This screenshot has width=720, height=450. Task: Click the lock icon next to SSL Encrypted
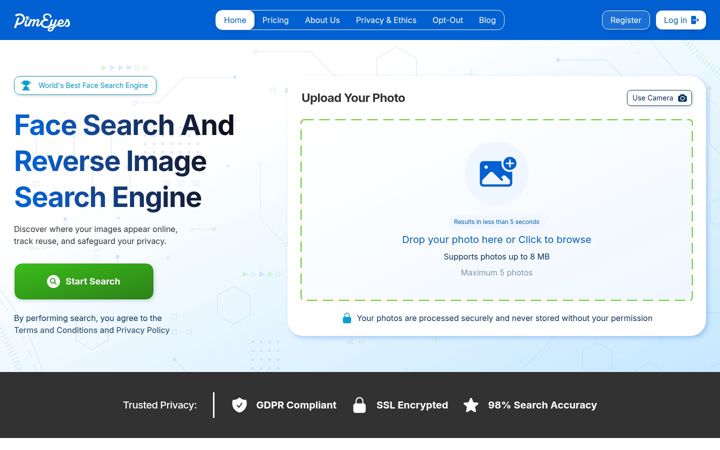[x=360, y=405]
